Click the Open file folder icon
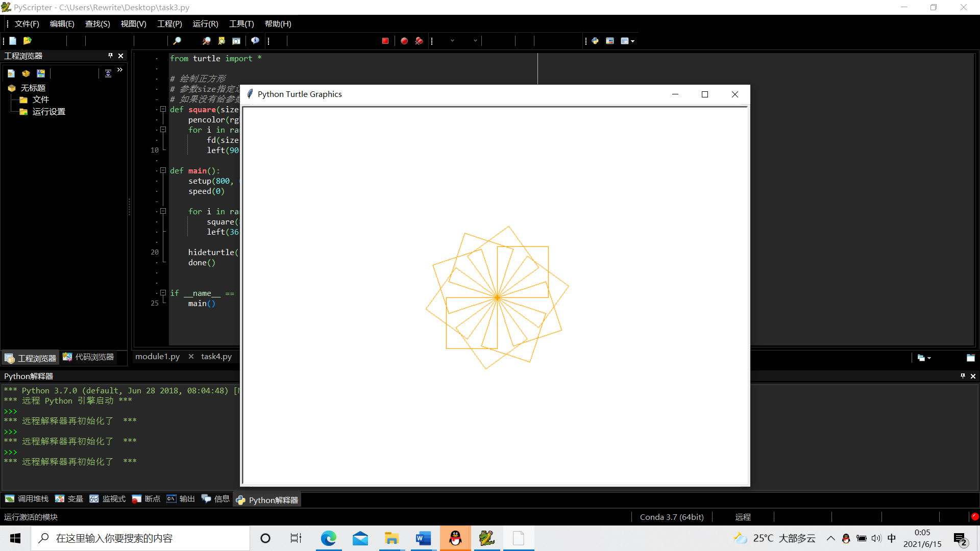The image size is (980, 551). (28, 41)
